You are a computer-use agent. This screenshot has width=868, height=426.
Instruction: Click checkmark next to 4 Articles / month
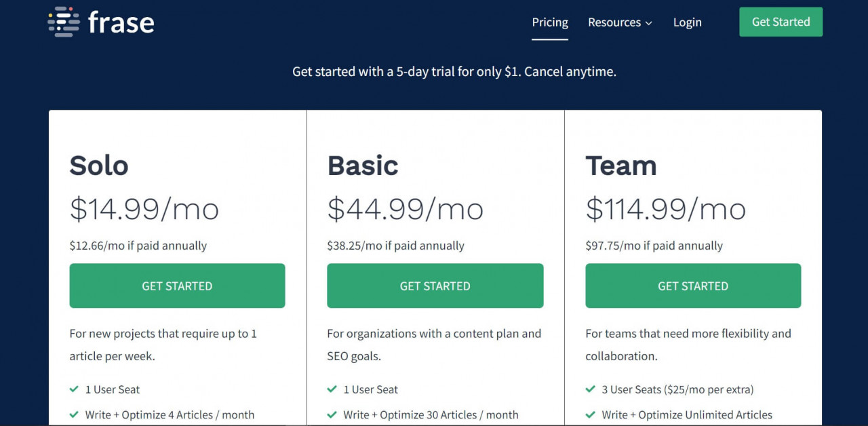coord(74,414)
